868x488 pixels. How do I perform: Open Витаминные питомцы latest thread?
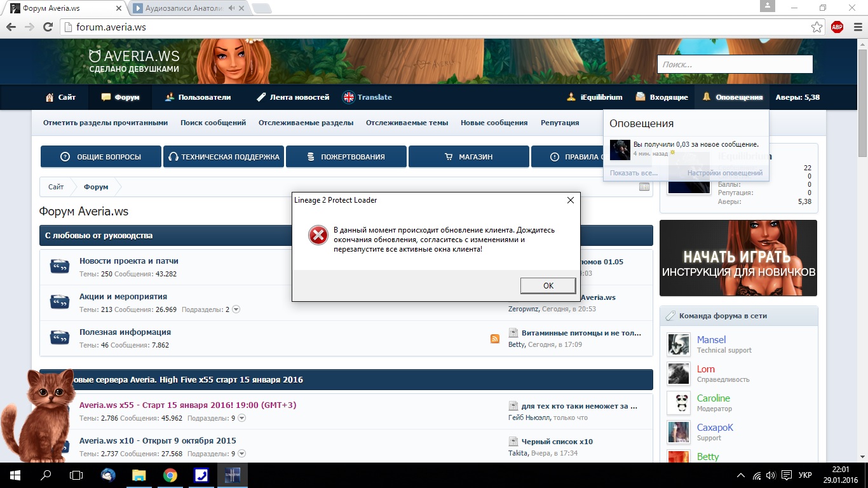(581, 333)
